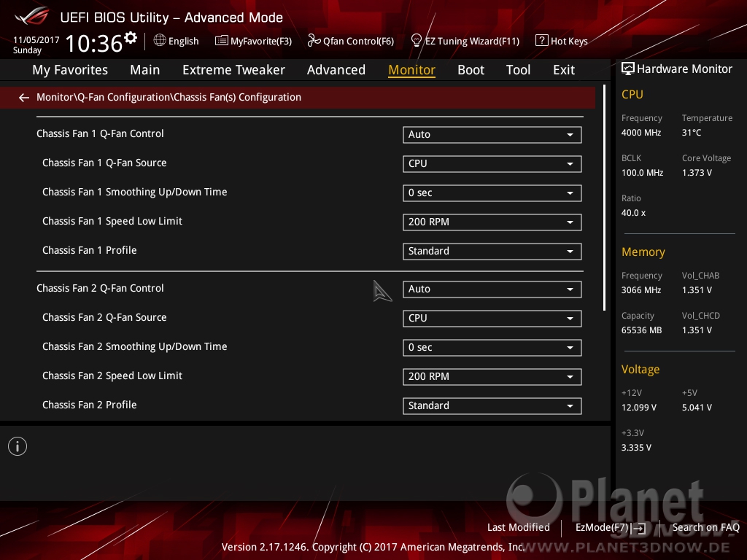Open MyFavorite(F3) shortcut
The image size is (747, 560).
[x=261, y=41]
